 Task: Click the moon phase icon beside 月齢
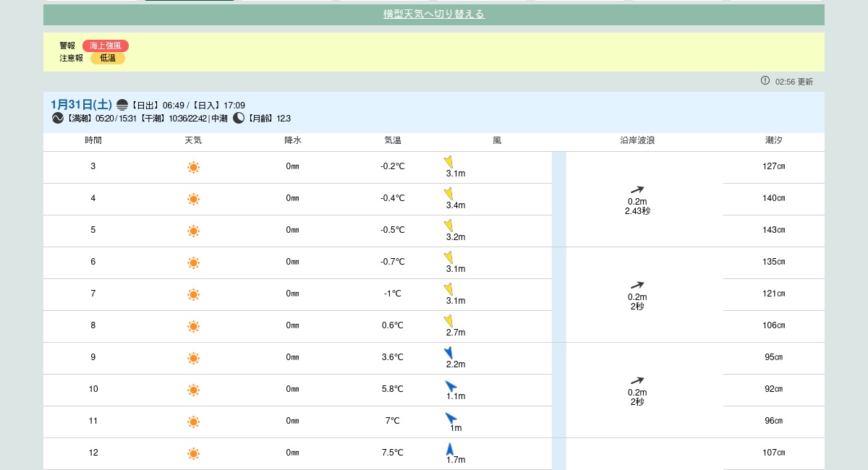click(x=239, y=118)
